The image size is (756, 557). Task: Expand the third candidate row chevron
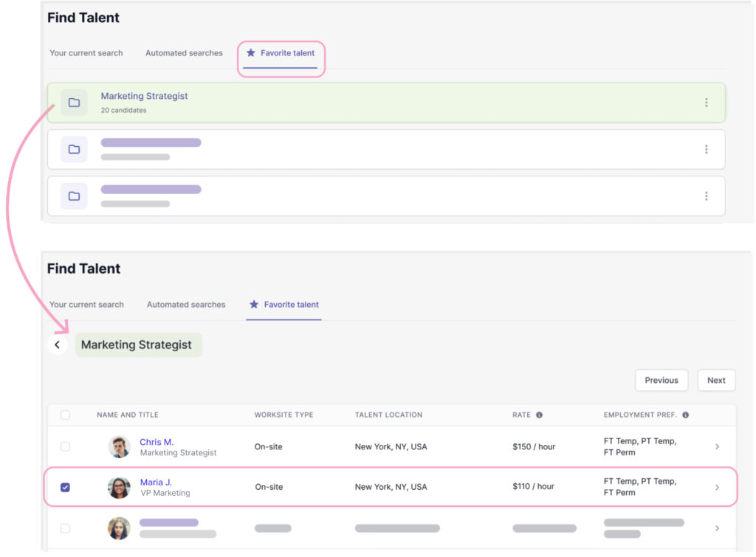point(717,528)
